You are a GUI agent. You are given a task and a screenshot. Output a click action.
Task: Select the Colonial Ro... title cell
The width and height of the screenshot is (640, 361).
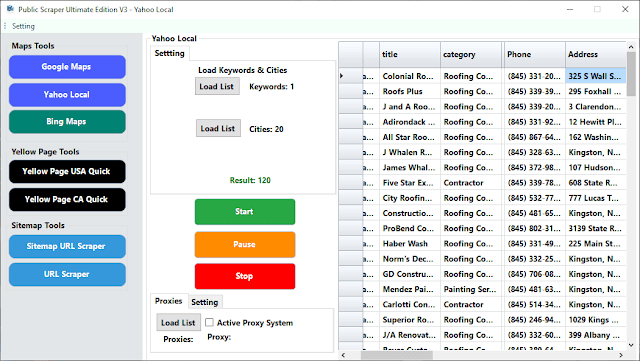pyautogui.click(x=410, y=76)
